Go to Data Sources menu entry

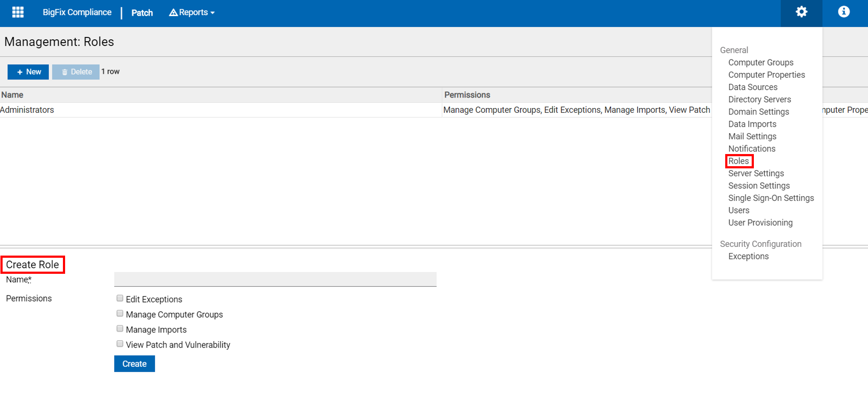point(753,87)
